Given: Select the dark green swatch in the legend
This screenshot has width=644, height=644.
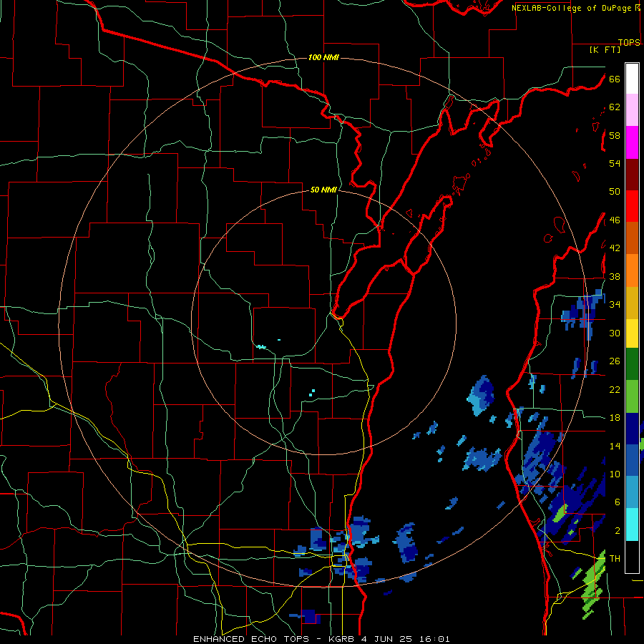Looking at the screenshot, I should 632,364.
